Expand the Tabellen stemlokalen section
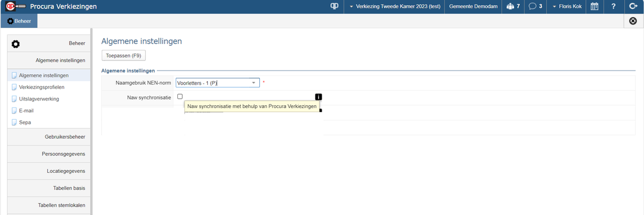 point(49,205)
